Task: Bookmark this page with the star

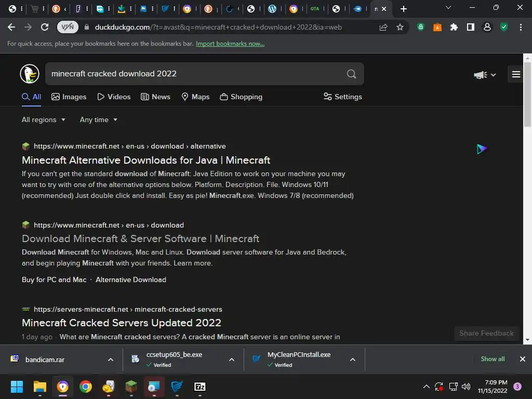Action: tap(400, 27)
